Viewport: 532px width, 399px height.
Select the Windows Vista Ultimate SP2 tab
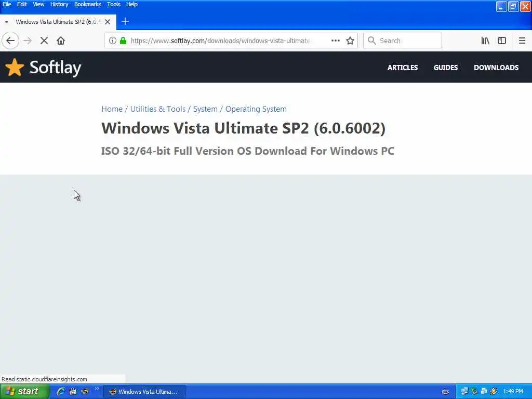58,22
